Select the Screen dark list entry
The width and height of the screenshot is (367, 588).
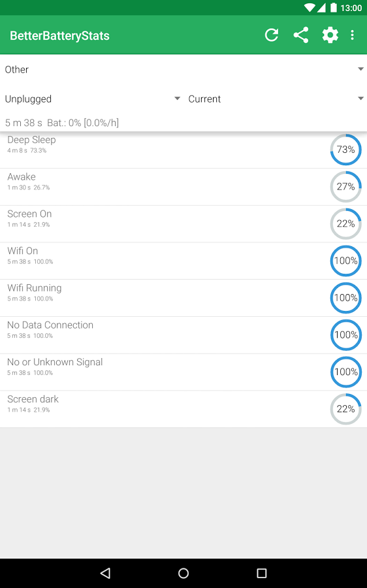tap(183, 409)
